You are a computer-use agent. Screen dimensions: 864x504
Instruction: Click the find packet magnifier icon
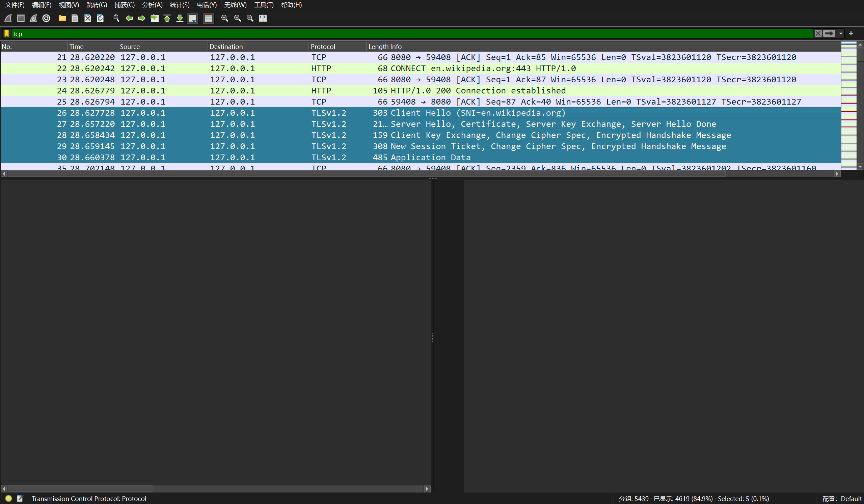tap(116, 18)
